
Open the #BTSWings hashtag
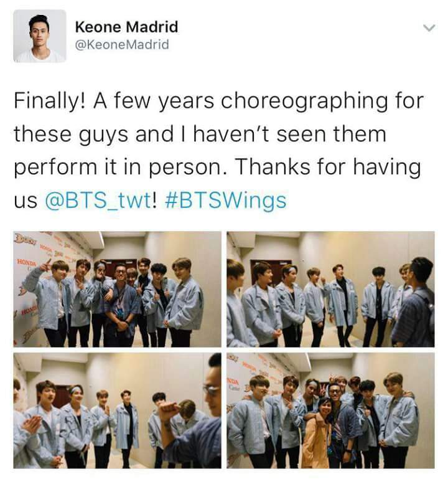pos(225,201)
